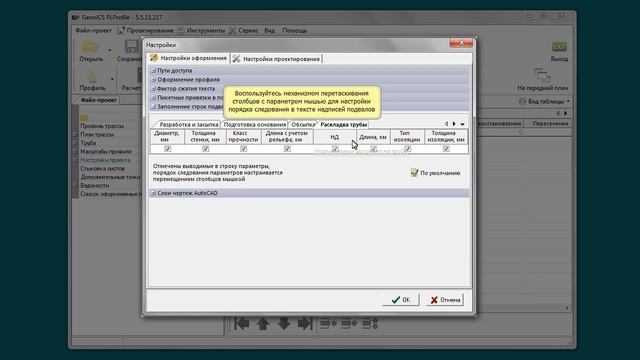Image resolution: width=640 pixels, height=360 pixels.
Task: Select Труба in project tree
Action: point(88,143)
